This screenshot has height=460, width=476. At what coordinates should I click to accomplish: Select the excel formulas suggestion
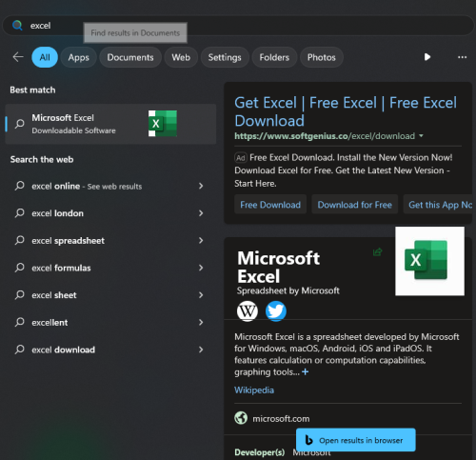coord(110,268)
